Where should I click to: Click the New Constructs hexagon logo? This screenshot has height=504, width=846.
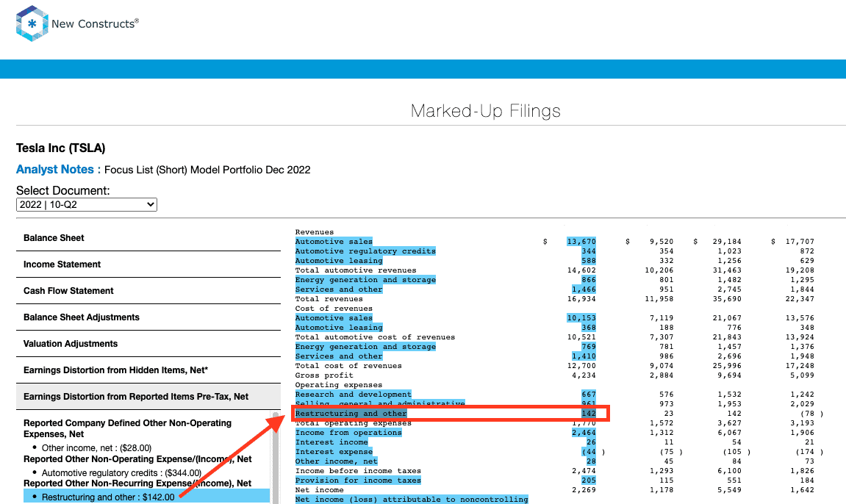(32, 24)
